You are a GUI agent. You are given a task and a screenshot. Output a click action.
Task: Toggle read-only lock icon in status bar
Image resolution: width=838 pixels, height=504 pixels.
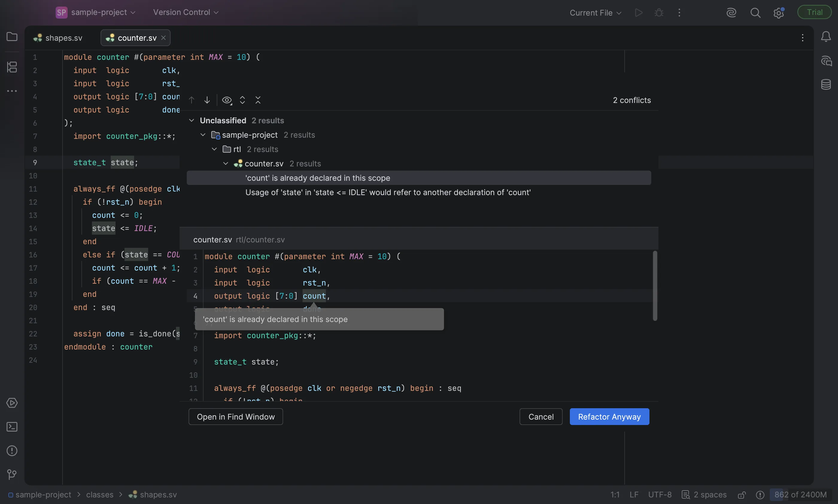tap(742, 495)
